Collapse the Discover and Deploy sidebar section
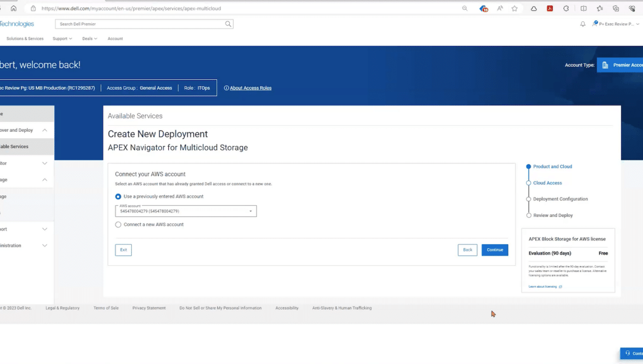 (45, 130)
